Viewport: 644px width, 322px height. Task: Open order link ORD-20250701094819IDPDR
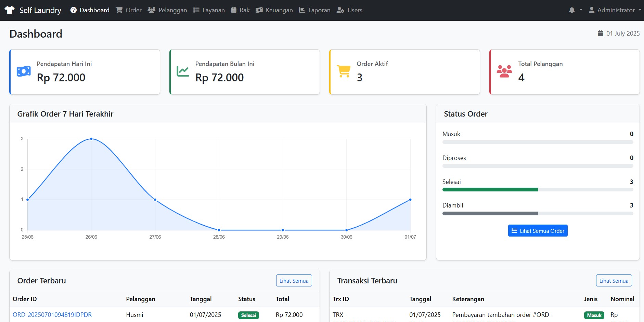52,315
